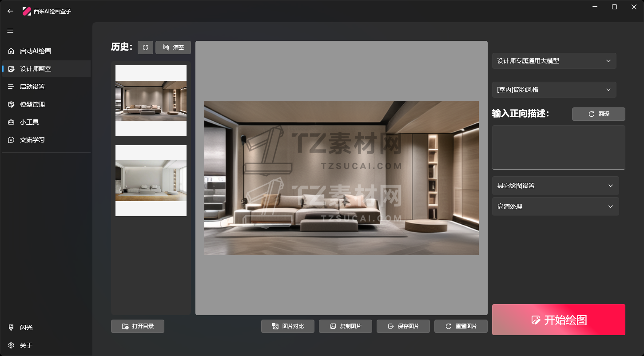This screenshot has height=356, width=644.
Task: Clear history with 清空 button
Action: point(173,47)
